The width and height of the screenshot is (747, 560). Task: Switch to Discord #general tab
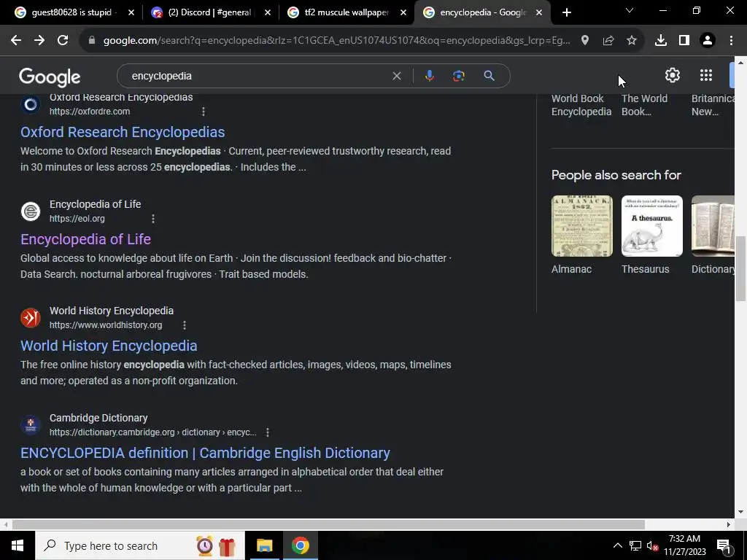[209, 12]
